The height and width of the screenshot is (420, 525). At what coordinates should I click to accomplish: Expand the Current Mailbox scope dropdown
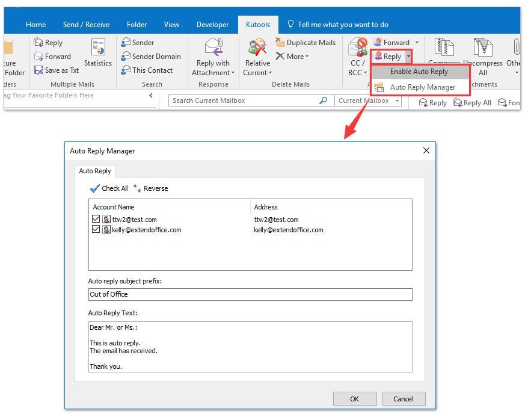coord(398,101)
